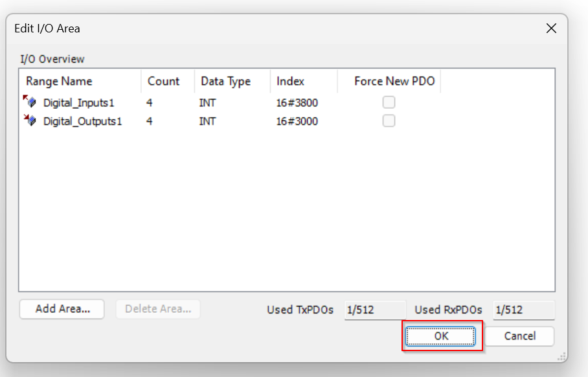The height and width of the screenshot is (377, 588).
Task: Select the Digital_Outputs1 range name
Action: coord(82,121)
